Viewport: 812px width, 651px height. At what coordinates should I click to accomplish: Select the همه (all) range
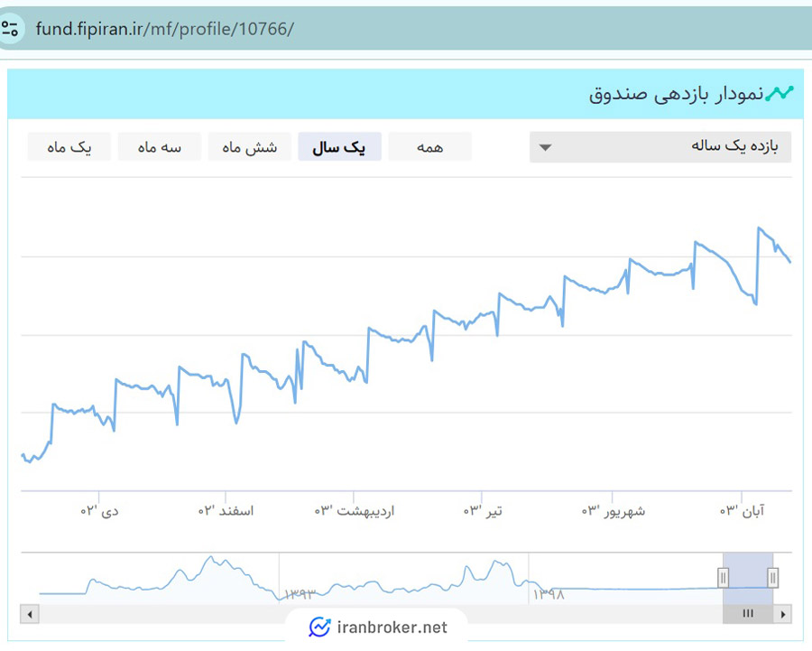[429, 146]
